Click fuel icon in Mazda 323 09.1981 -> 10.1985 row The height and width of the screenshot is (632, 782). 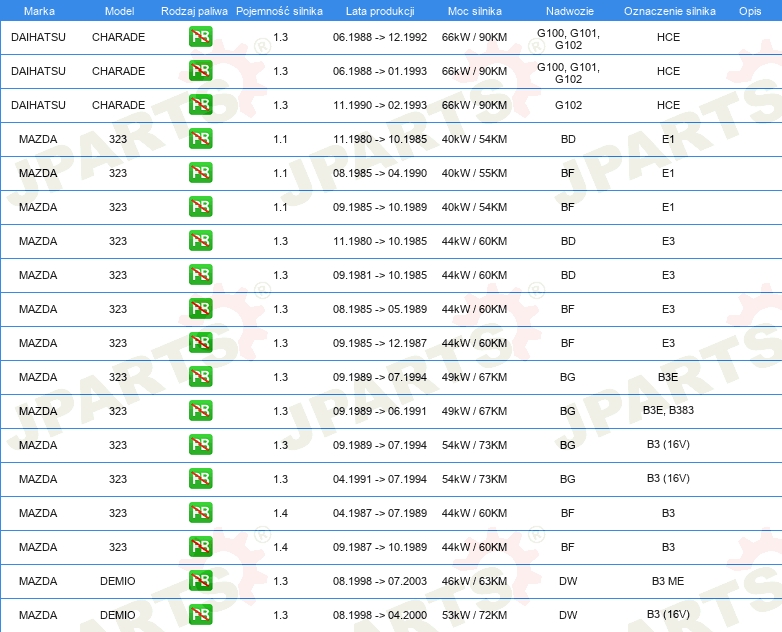click(x=200, y=275)
